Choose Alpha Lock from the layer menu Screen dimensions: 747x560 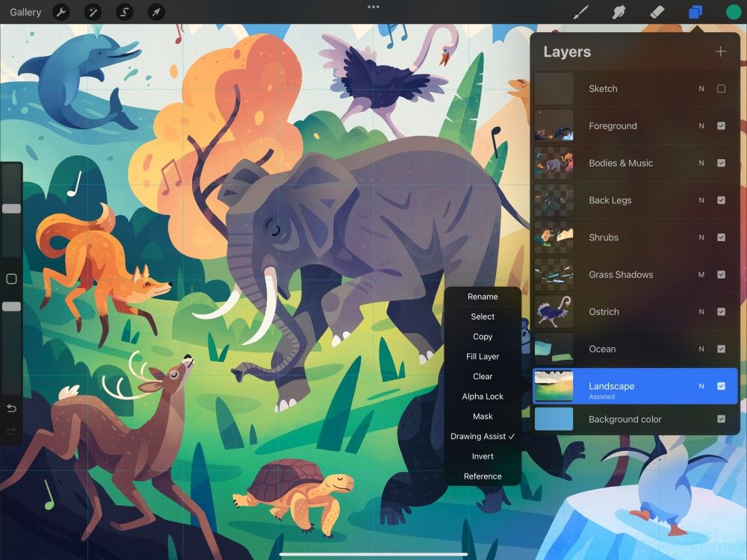click(x=483, y=396)
